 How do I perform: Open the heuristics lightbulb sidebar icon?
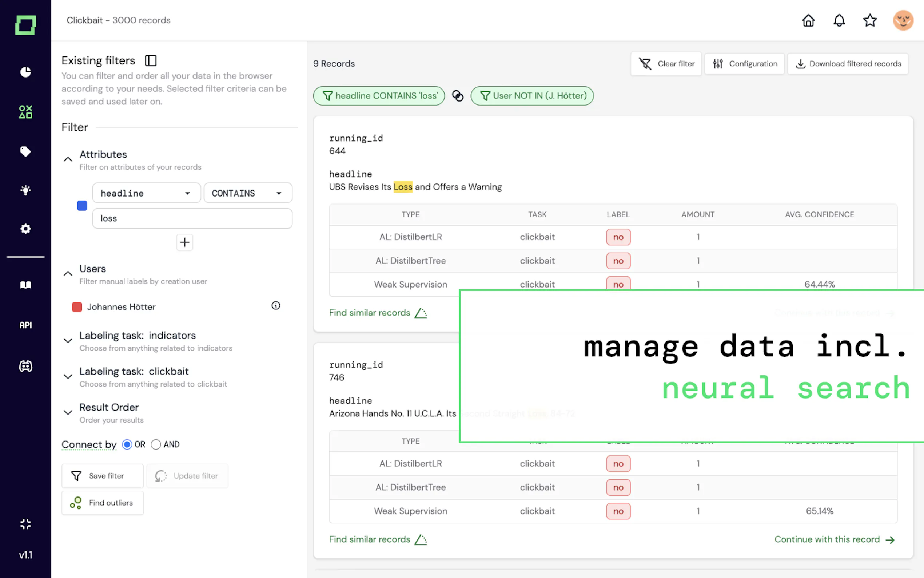point(25,190)
